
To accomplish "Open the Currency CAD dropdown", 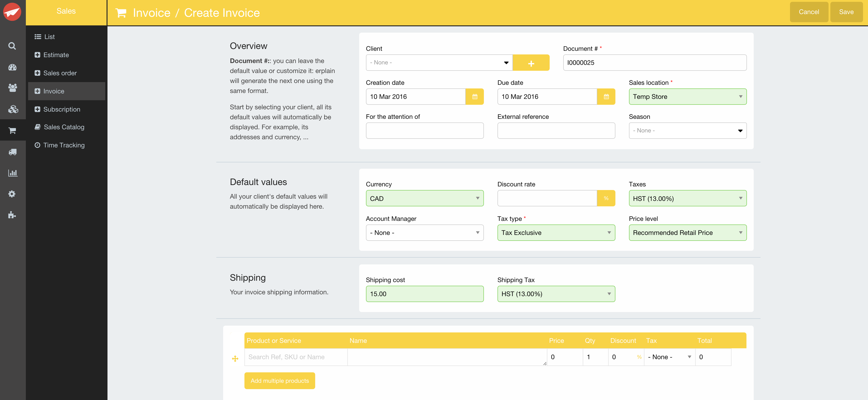I will pyautogui.click(x=424, y=198).
